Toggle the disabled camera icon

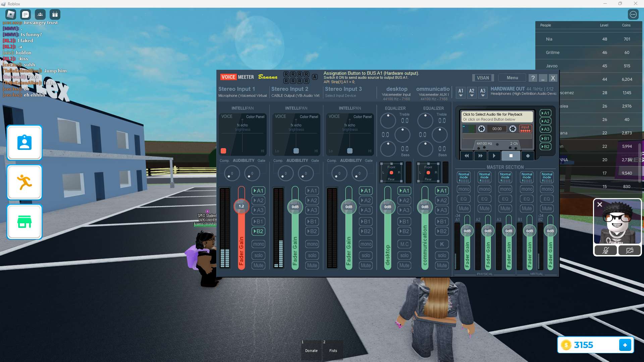click(629, 250)
